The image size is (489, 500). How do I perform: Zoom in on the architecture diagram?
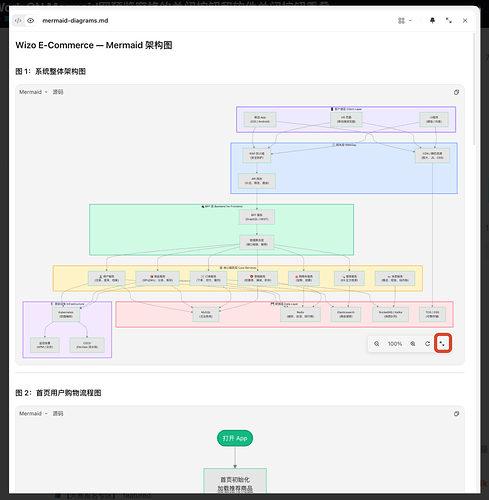click(413, 344)
